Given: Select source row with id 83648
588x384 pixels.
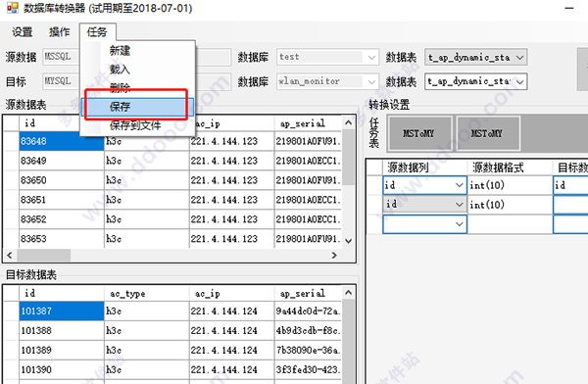Looking at the screenshot, I should coord(62,141).
